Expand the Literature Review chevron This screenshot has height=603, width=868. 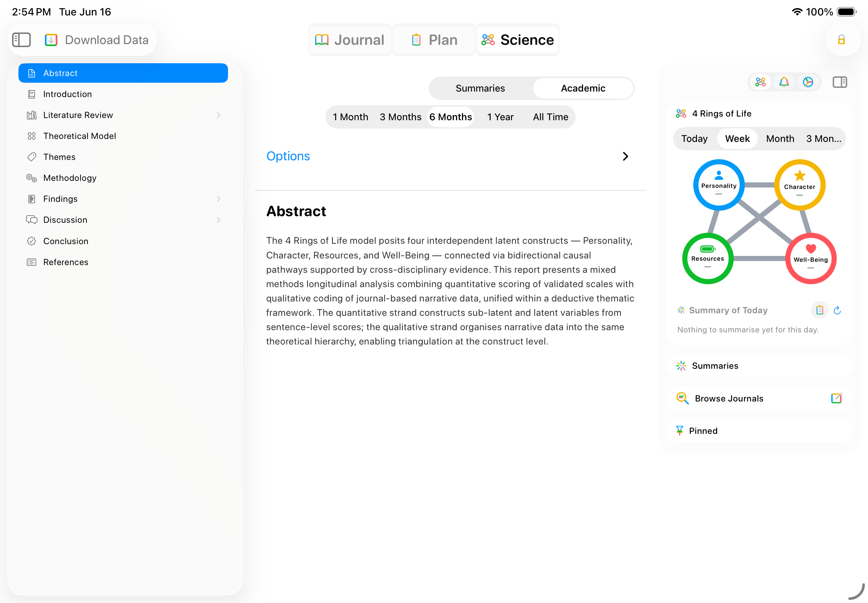point(218,115)
